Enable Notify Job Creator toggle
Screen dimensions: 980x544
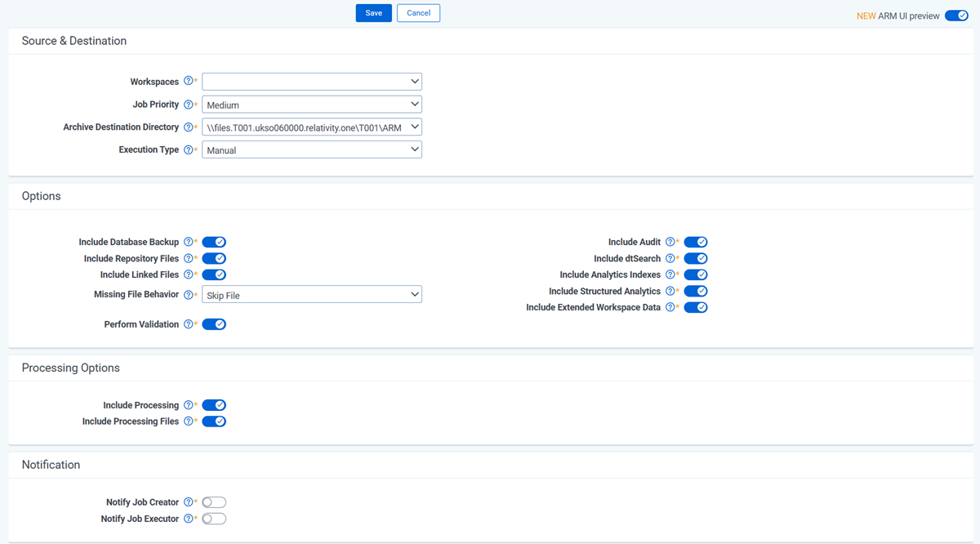tap(214, 502)
